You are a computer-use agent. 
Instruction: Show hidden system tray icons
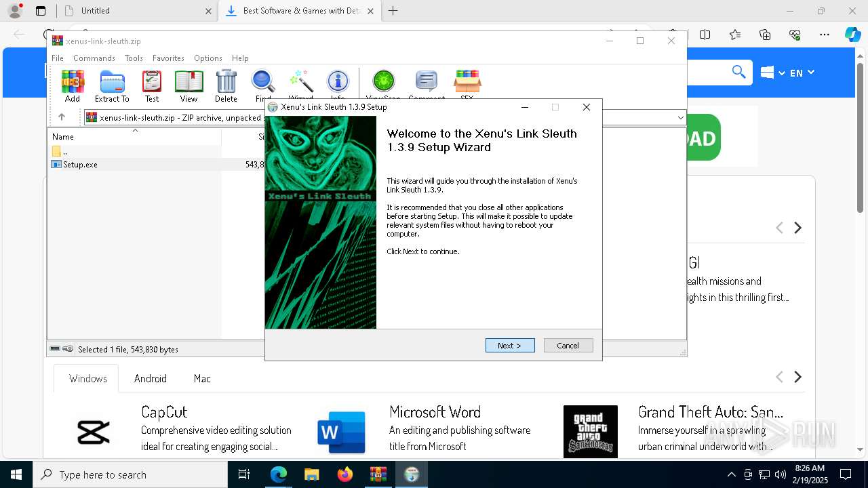coord(731,474)
